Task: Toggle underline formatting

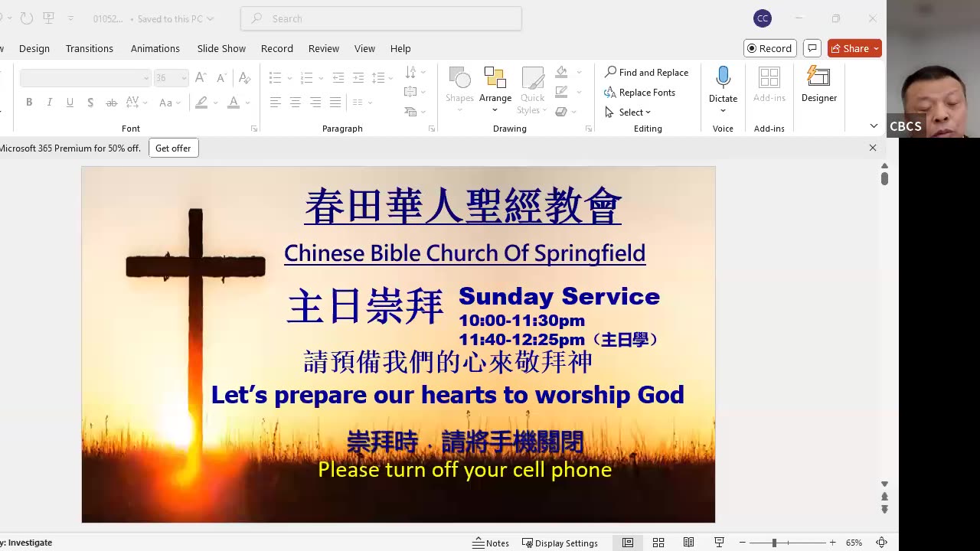Action: point(70,103)
